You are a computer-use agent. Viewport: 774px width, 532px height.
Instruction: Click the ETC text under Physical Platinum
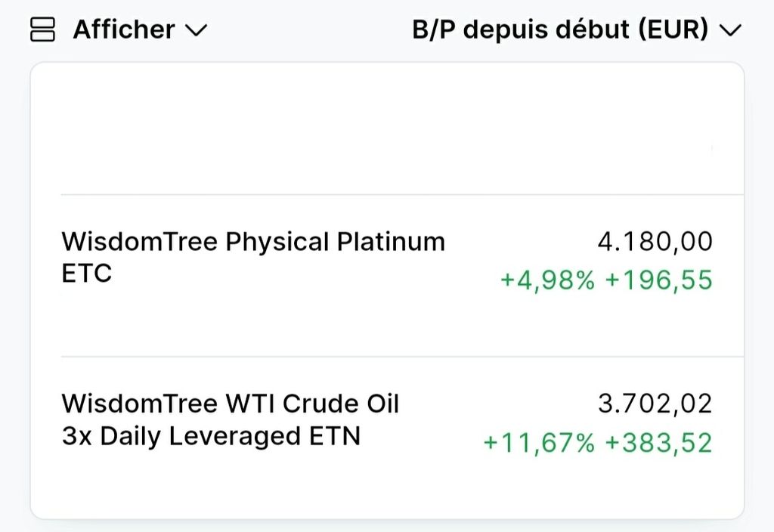tap(86, 274)
